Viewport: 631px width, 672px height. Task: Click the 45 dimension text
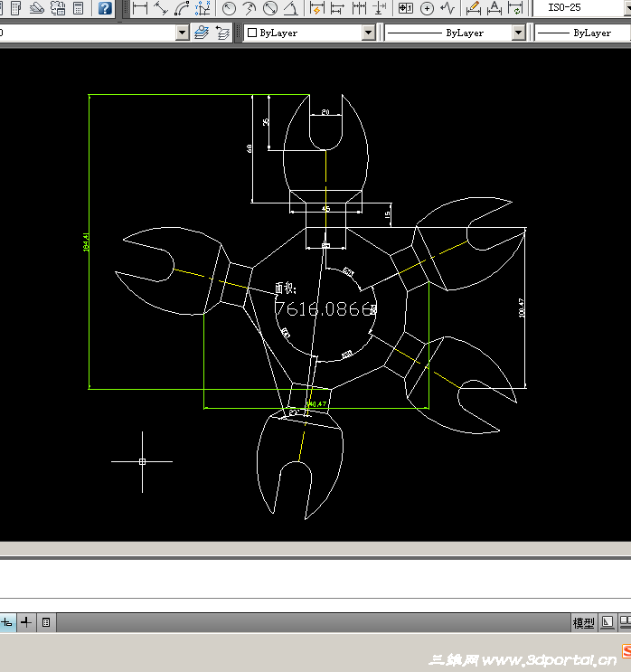325,209
